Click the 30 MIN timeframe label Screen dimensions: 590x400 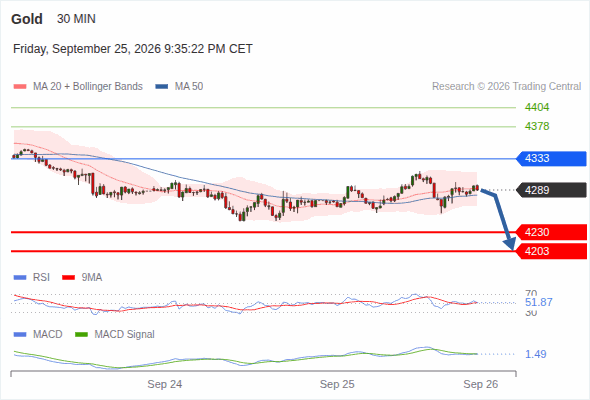point(76,19)
